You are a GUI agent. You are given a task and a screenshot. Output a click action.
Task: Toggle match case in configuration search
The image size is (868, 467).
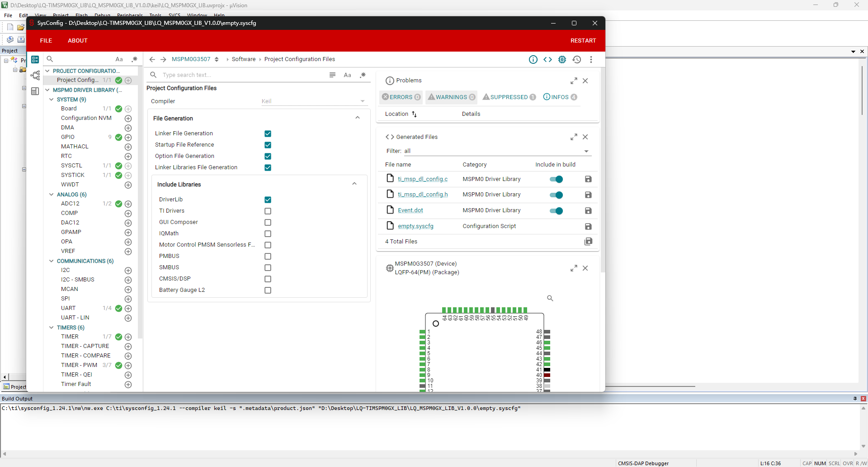pos(347,75)
